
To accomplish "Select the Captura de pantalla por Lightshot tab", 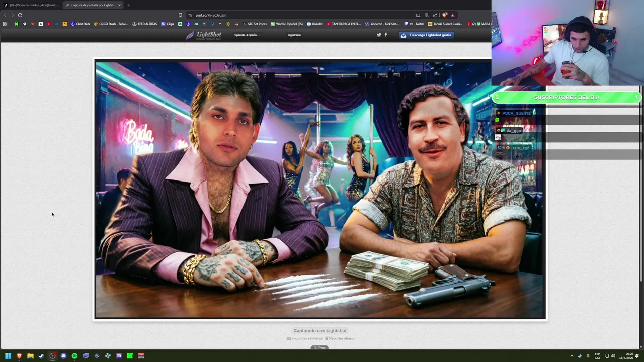I will point(93,5).
